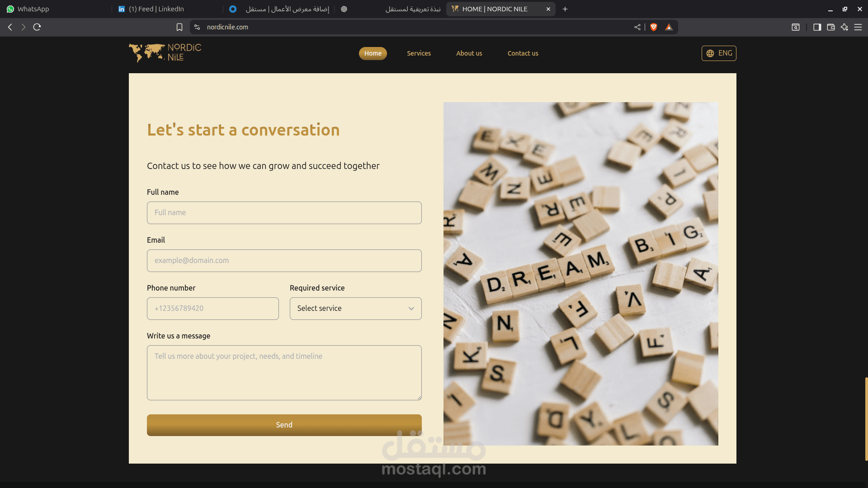Reload the page with the refresh icon
This screenshot has height=488, width=868.
click(37, 27)
